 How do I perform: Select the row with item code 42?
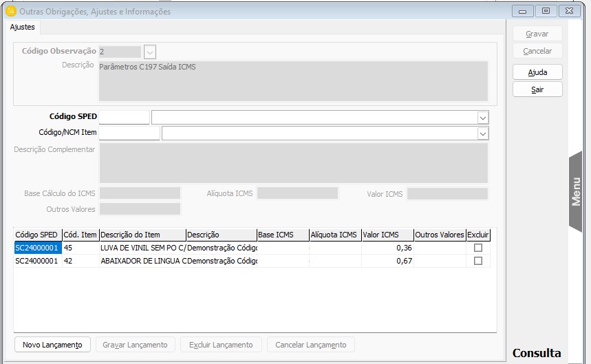click(x=80, y=261)
